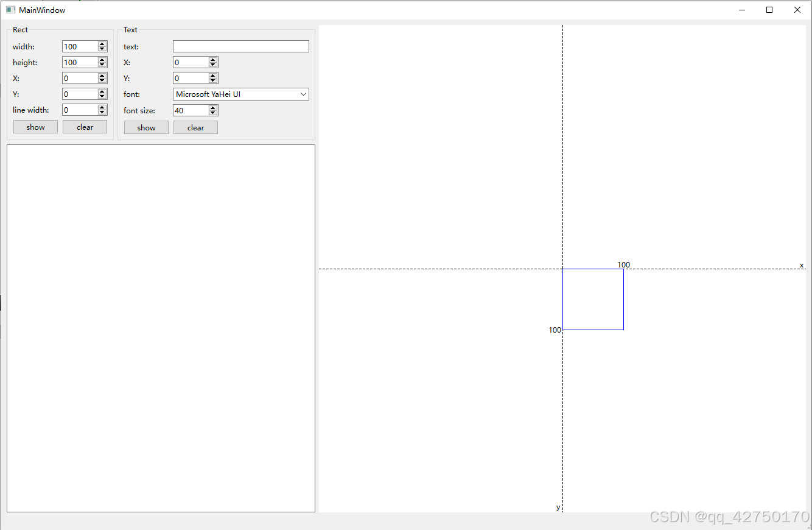
Task: Click the blue rectangle on the canvas
Action: tap(593, 299)
